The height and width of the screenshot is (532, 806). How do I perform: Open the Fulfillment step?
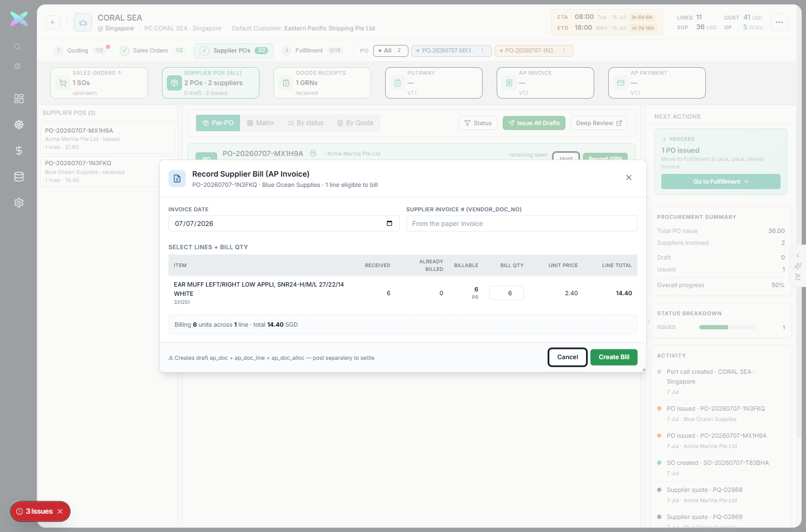pyautogui.click(x=313, y=50)
